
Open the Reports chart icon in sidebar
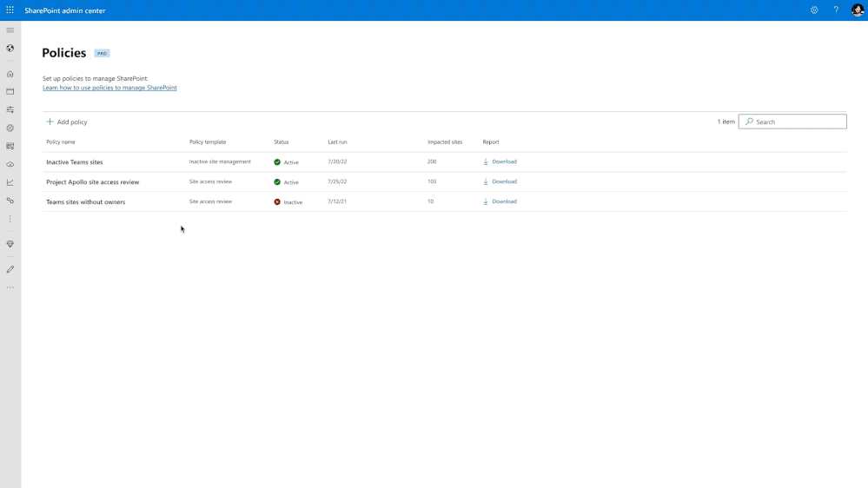(x=10, y=182)
